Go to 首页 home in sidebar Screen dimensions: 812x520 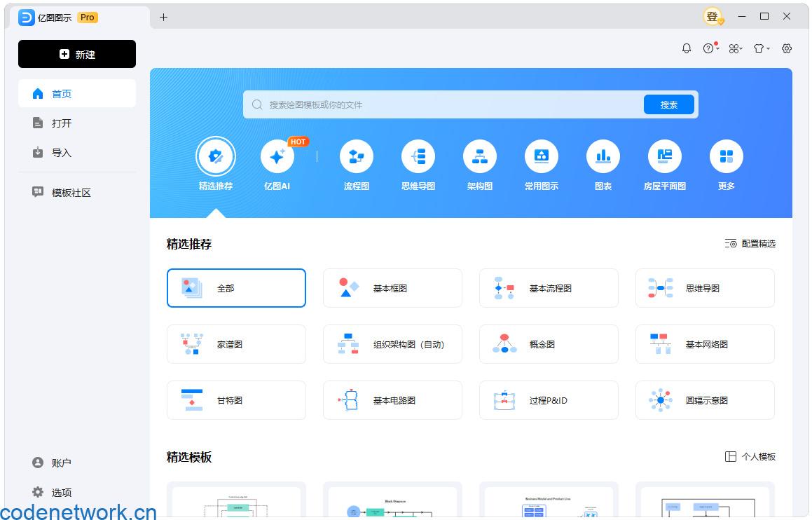click(77, 94)
